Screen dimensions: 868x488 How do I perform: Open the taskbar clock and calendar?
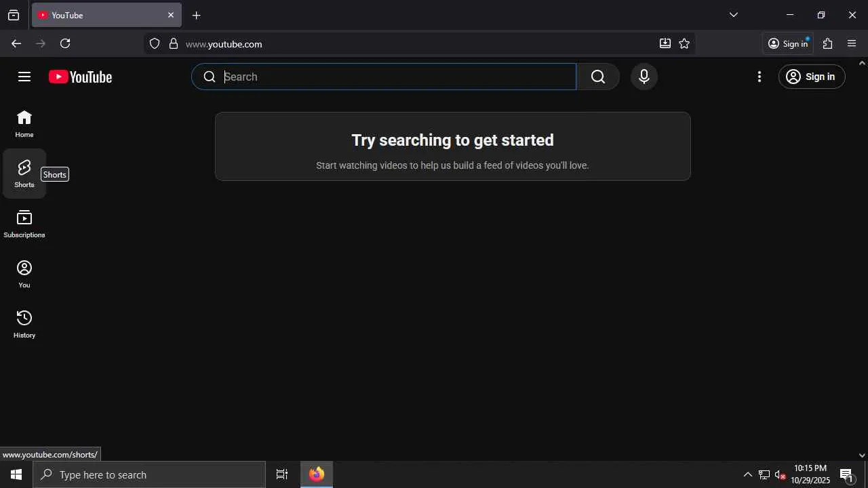(810, 474)
